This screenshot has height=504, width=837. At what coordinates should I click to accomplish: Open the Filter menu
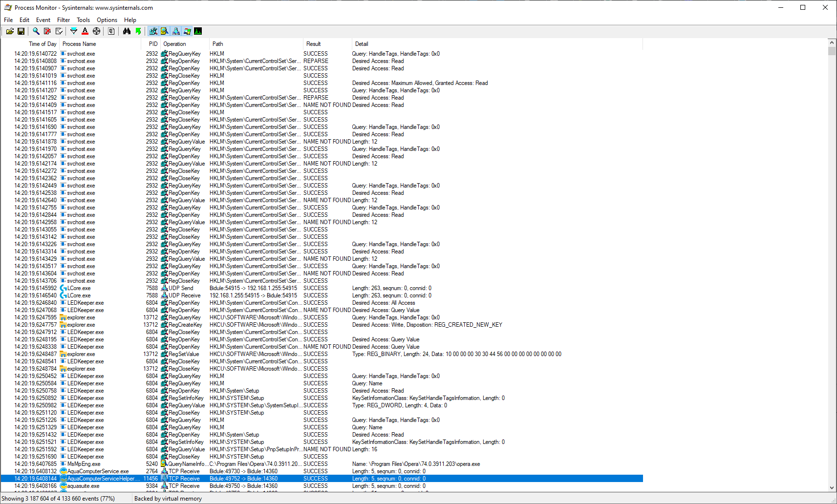[x=64, y=20]
